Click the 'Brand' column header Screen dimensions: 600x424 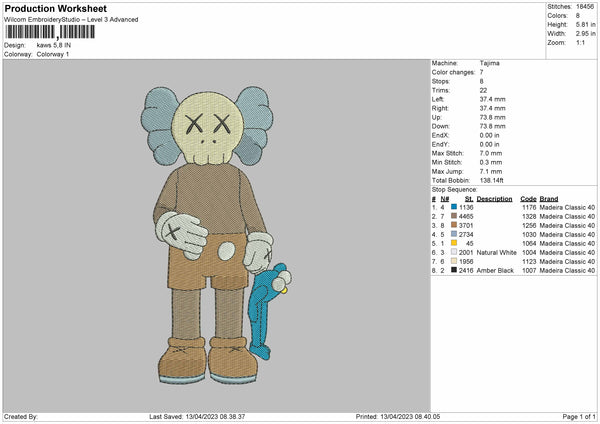pos(549,199)
